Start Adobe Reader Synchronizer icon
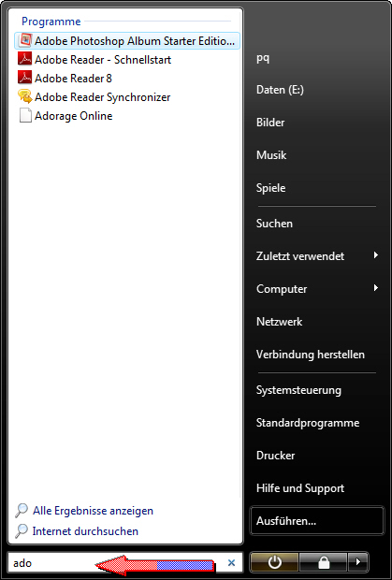The width and height of the screenshot is (392, 580). [x=24, y=97]
